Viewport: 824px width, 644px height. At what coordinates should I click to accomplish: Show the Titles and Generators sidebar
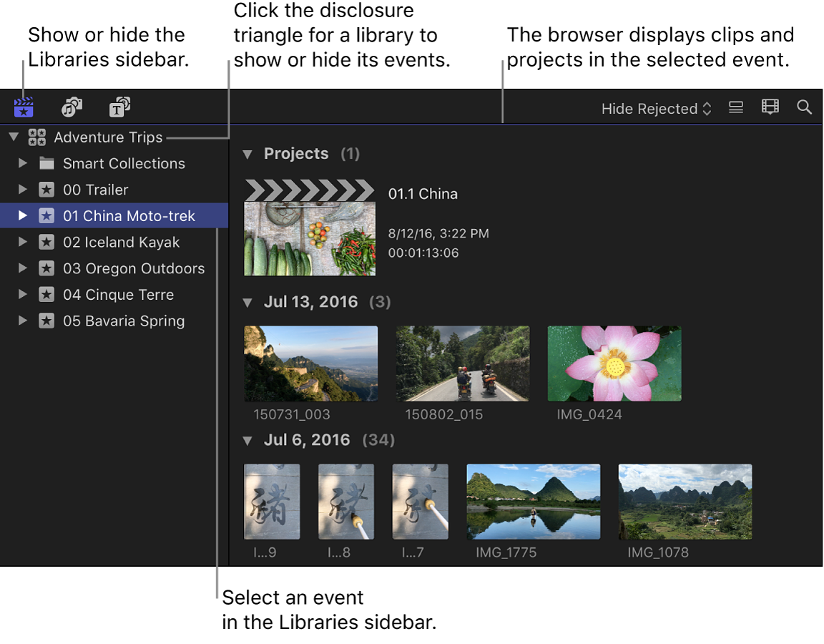[x=119, y=107]
